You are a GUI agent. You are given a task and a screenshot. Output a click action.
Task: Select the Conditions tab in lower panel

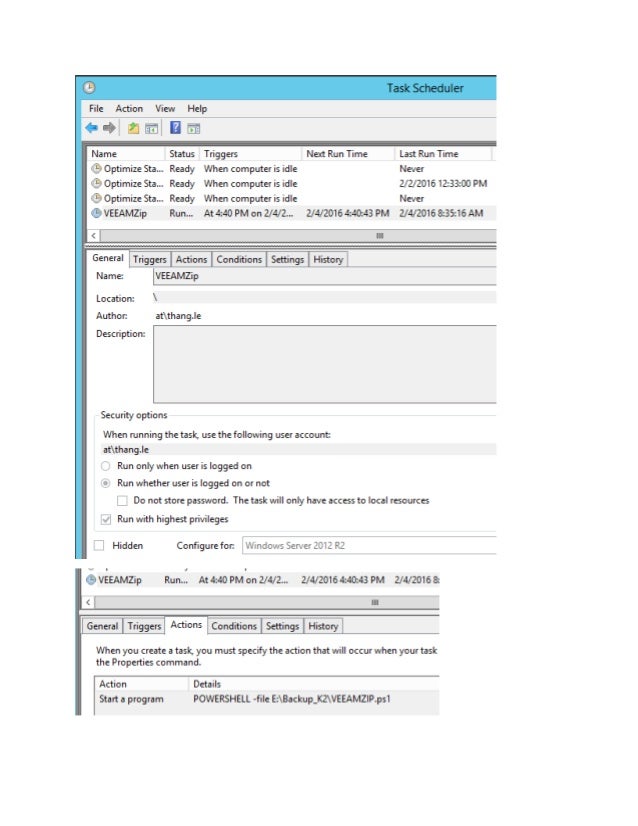[234, 626]
